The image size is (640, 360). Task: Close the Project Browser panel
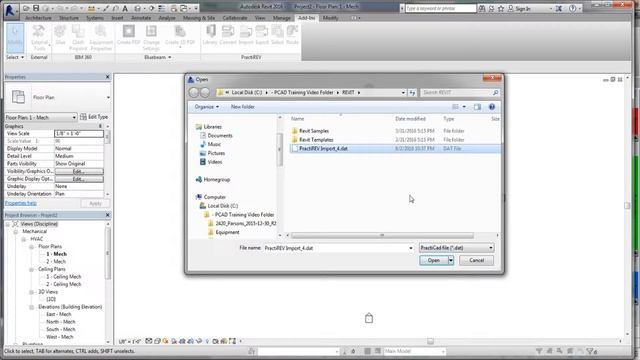[x=108, y=215]
